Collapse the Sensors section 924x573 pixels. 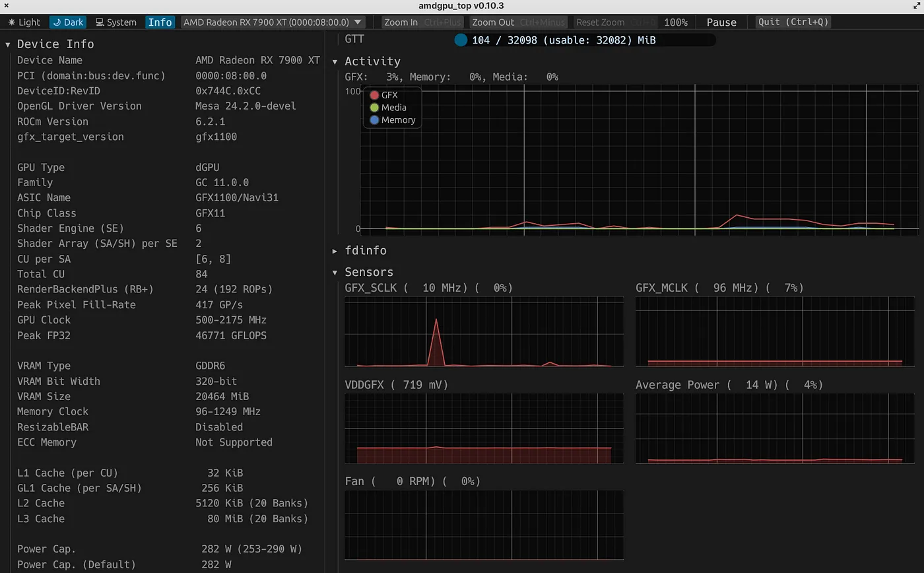pos(335,272)
